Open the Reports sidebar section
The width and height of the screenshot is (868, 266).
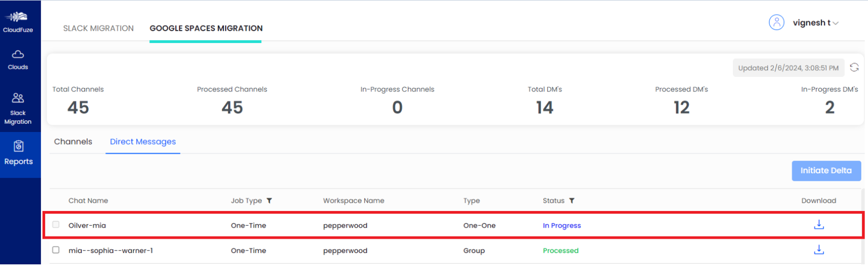[19, 153]
